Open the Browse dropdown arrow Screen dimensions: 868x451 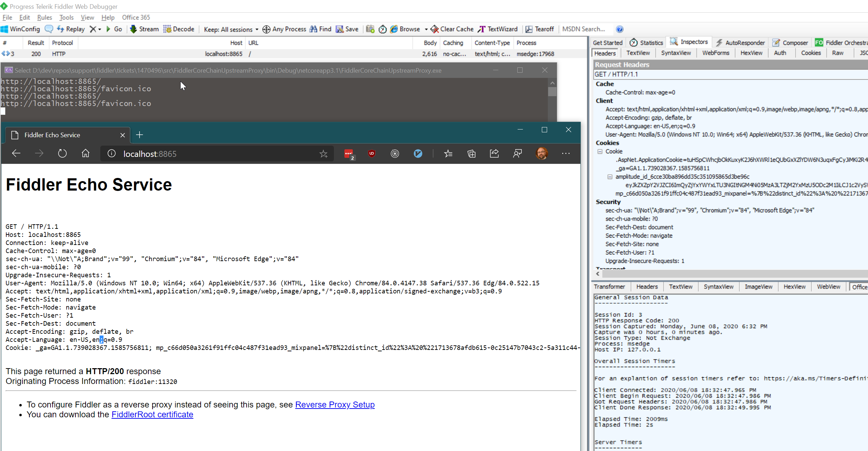tap(425, 29)
